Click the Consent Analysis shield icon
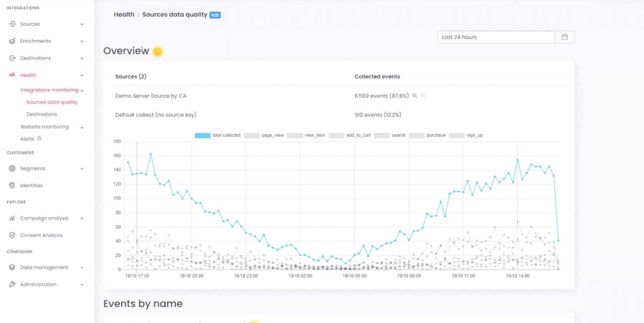644x323 pixels. (12, 235)
